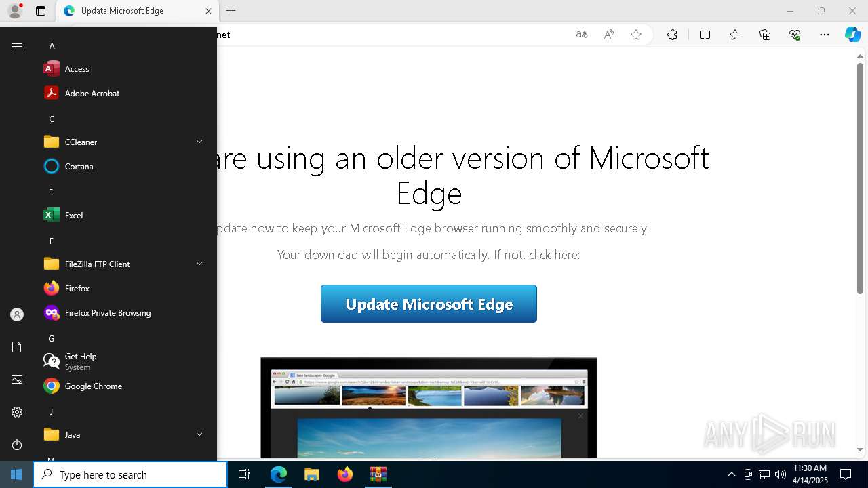Open the notification center icon

[x=846, y=474]
